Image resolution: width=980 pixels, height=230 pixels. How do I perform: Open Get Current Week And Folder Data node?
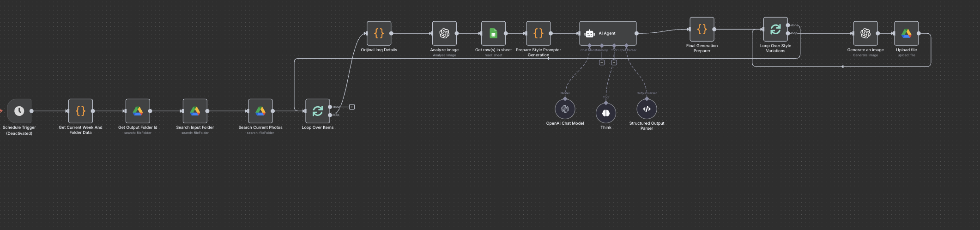click(80, 111)
